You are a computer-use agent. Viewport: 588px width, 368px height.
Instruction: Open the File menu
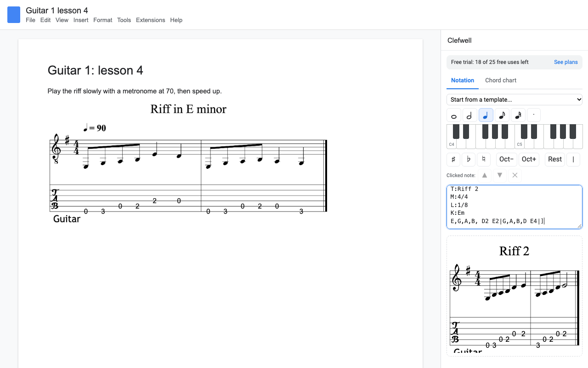(30, 20)
